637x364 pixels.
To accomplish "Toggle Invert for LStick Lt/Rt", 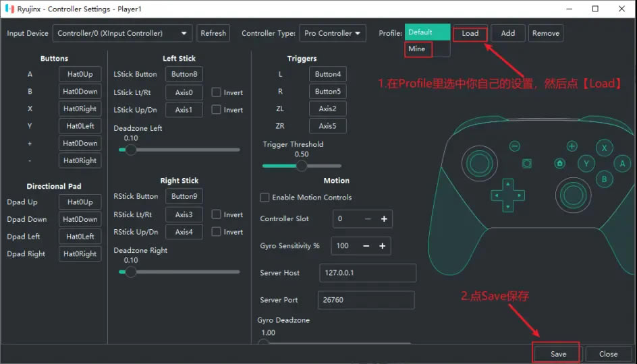I will [x=216, y=92].
